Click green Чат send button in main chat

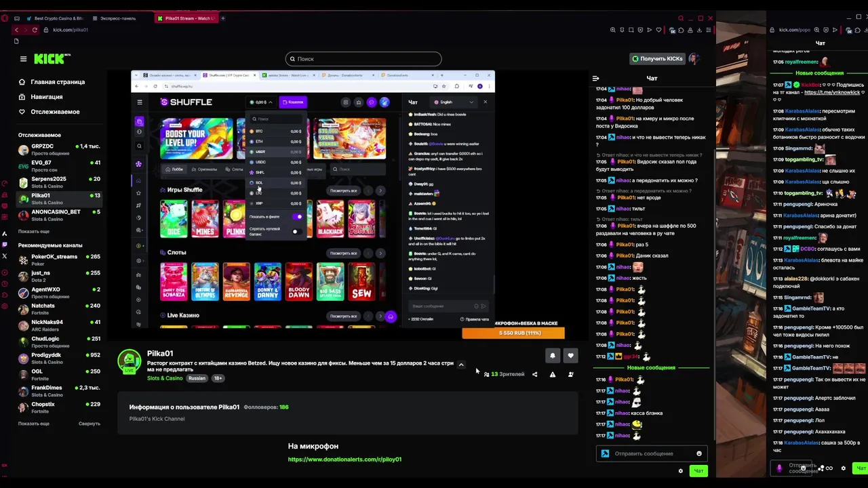coord(698,471)
